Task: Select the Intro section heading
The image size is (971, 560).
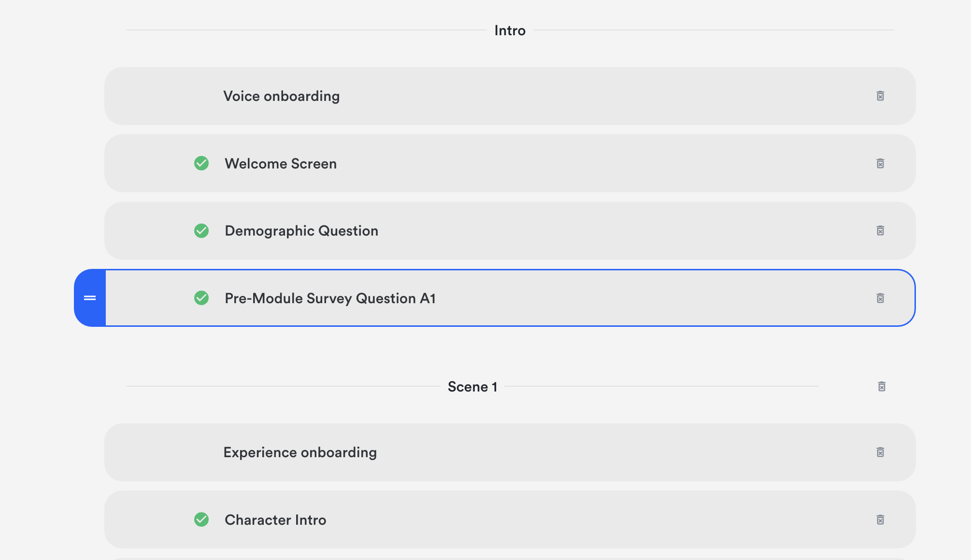Action: point(510,30)
